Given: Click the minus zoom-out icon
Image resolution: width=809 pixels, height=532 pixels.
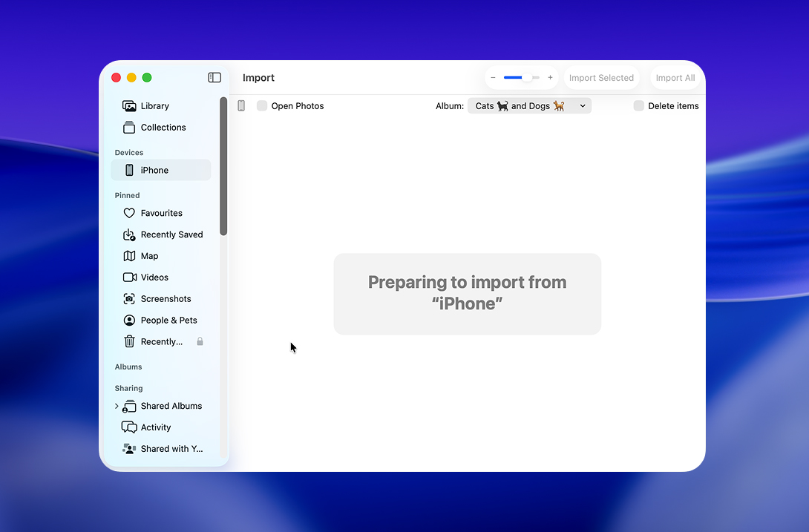Looking at the screenshot, I should [x=494, y=78].
